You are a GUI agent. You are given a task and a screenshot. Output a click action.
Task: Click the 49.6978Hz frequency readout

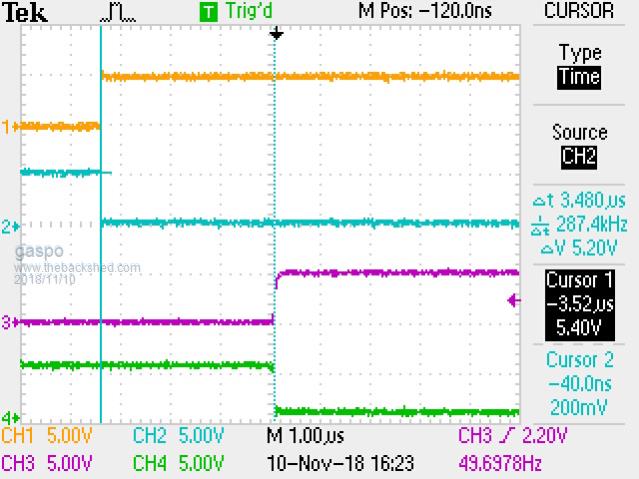tap(512, 463)
